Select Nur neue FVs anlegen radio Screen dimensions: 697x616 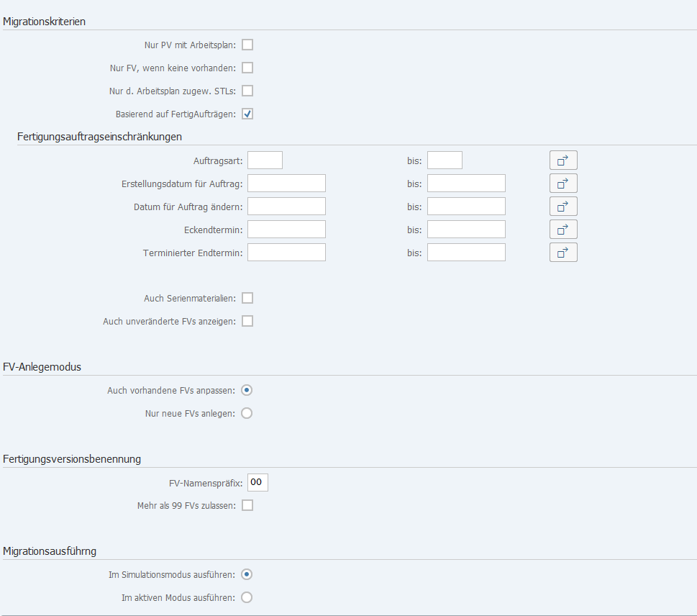[247, 413]
